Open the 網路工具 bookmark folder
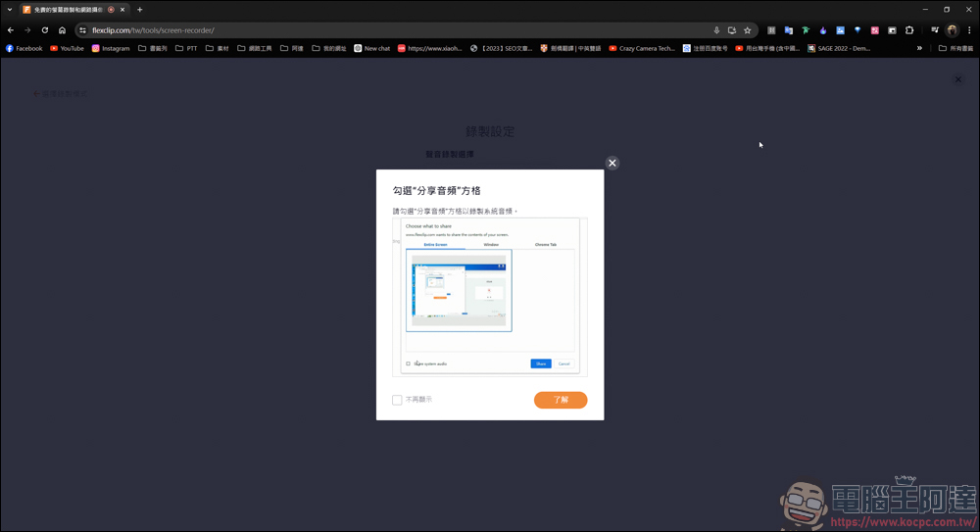Image resolution: width=980 pixels, height=532 pixels. coord(255,48)
